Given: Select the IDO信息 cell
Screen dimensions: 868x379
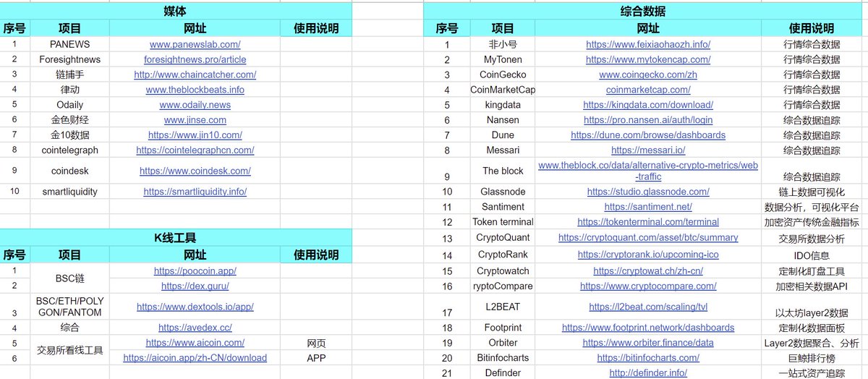Looking at the screenshot, I should pos(812,255).
